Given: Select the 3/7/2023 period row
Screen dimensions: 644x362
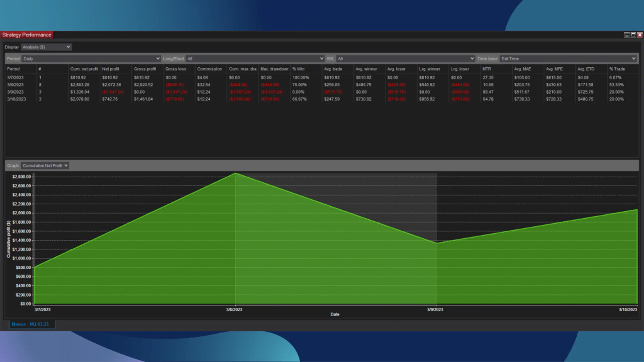Looking at the screenshot, I should tap(322, 78).
